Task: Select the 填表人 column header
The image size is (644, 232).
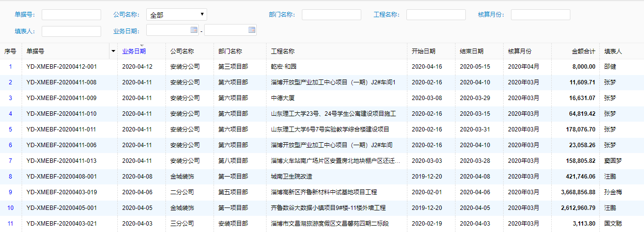Action: [x=613, y=51]
